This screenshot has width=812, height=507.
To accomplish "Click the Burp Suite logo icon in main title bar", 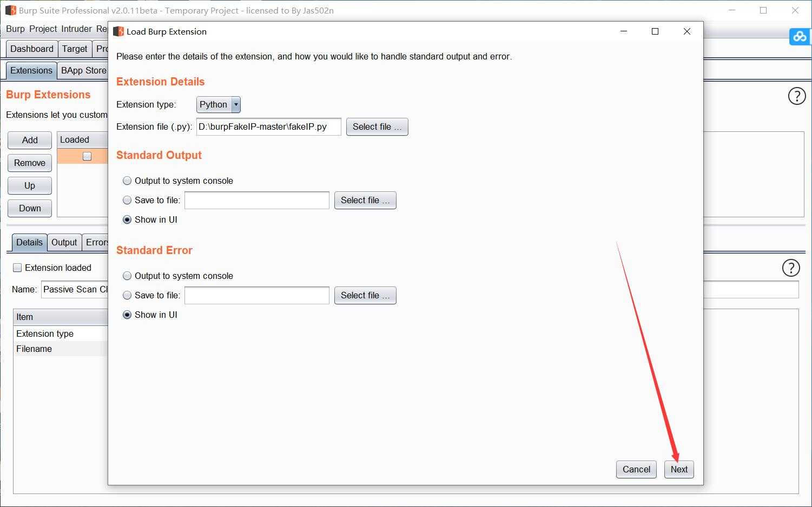I will (x=11, y=10).
